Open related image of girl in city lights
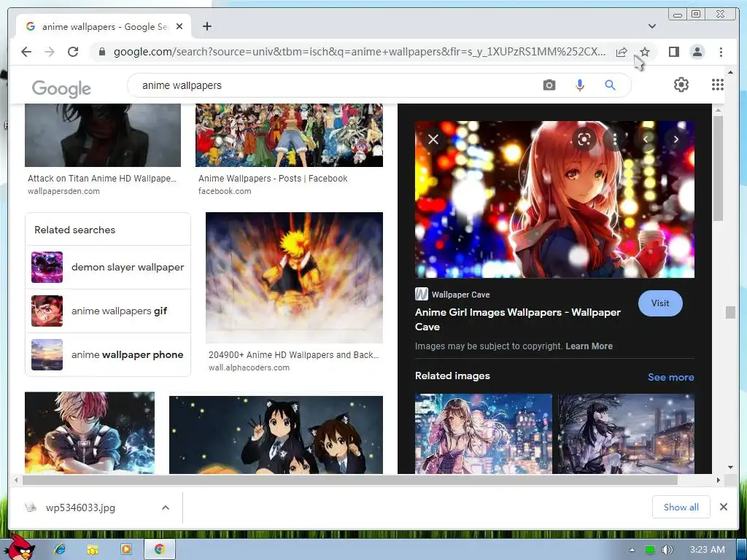Image resolution: width=747 pixels, height=560 pixels. coord(483,433)
